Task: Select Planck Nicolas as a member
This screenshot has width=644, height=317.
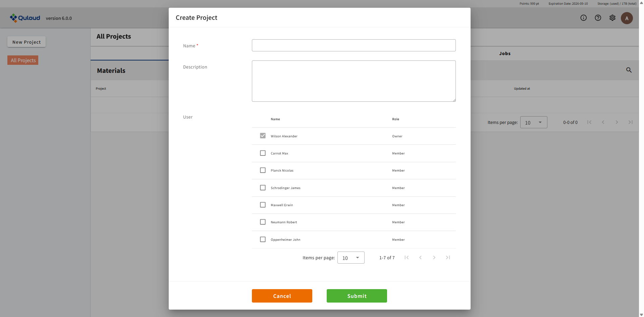Action: click(x=263, y=170)
